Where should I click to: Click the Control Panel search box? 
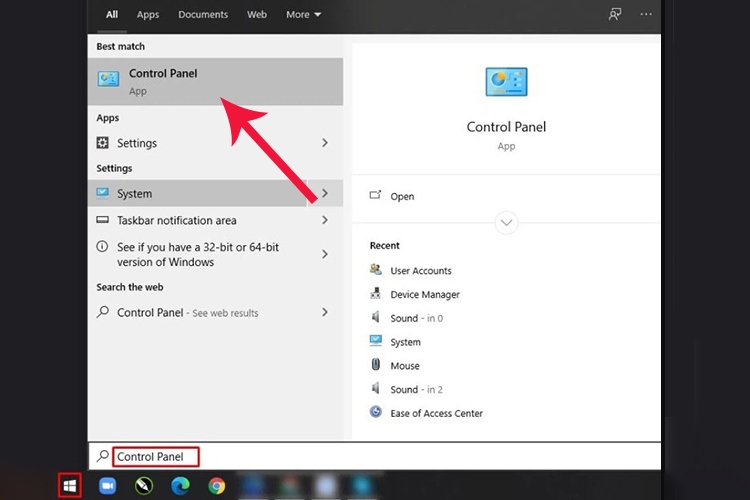click(155, 457)
